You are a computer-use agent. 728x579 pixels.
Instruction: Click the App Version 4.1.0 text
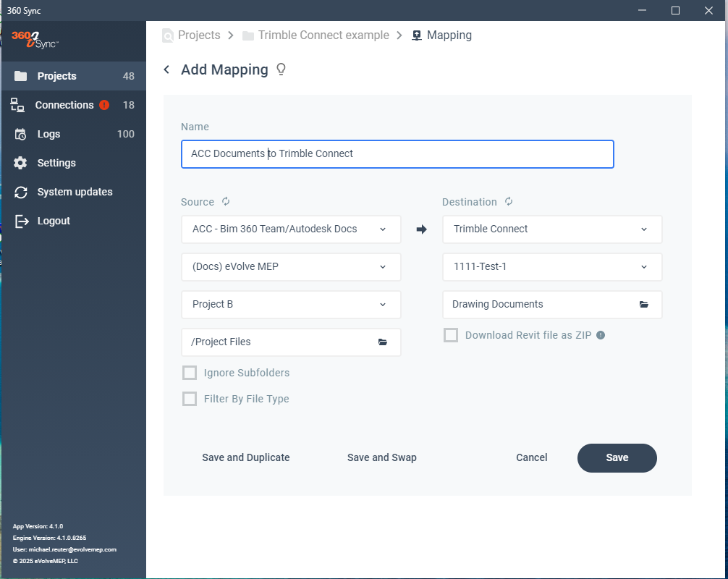click(38, 527)
